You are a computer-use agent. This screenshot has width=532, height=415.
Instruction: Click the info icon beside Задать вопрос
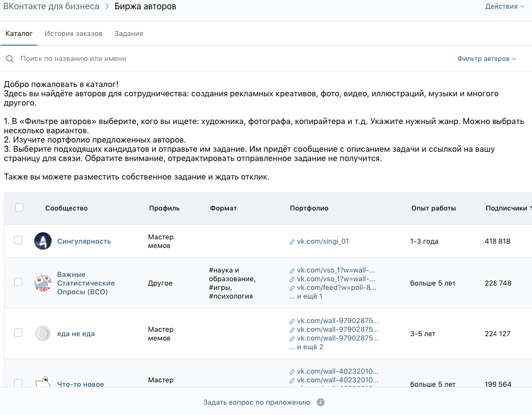coord(320,402)
